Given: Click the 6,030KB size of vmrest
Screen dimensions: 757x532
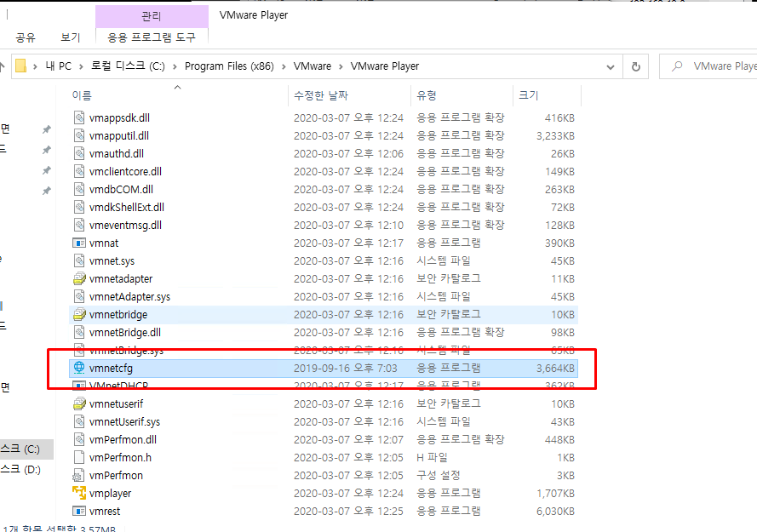Looking at the screenshot, I should [555, 512].
